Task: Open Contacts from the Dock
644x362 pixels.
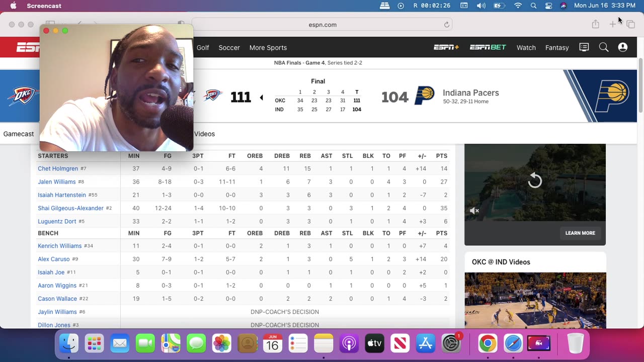Action: (x=247, y=343)
